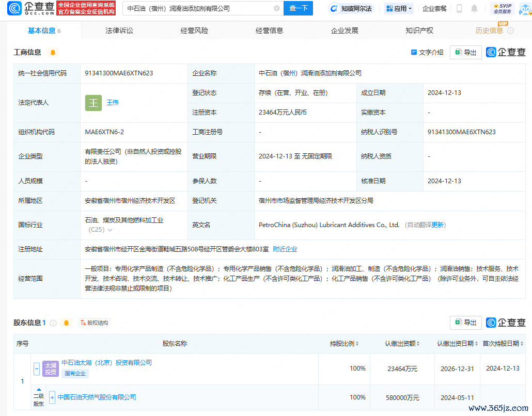
Task: Open 企业套餐 link in header
Action: tap(434, 8)
